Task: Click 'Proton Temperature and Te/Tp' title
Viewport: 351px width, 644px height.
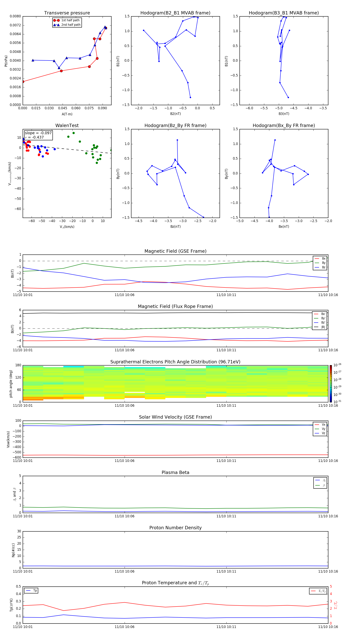Action: [175, 583]
